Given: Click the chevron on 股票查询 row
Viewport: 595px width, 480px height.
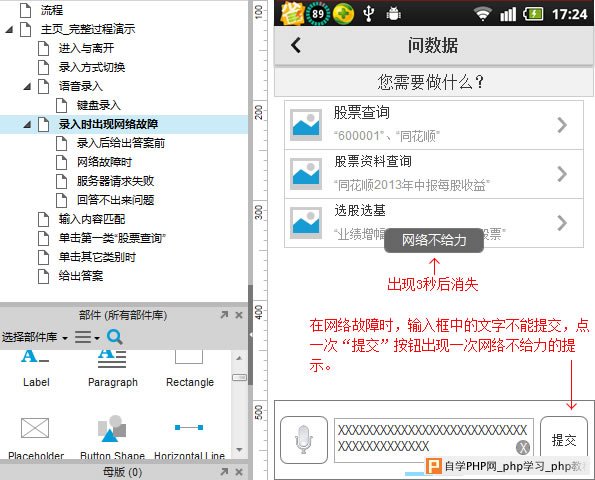Looking at the screenshot, I should (562, 125).
